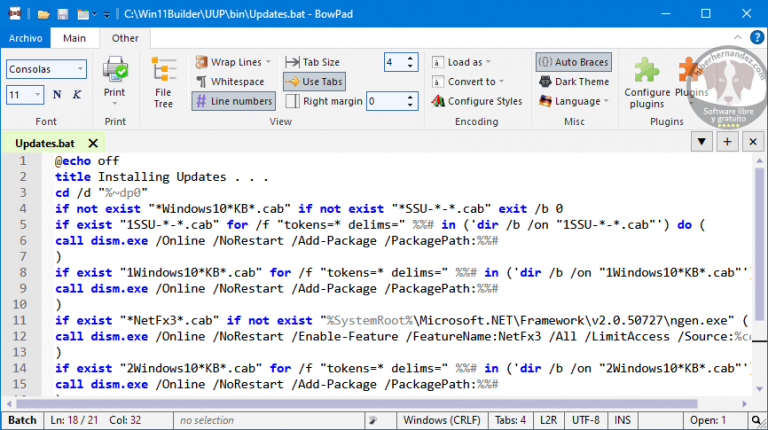The width and height of the screenshot is (768, 430).
Task: Click the edit-state icon in status bar
Action: coord(373,420)
